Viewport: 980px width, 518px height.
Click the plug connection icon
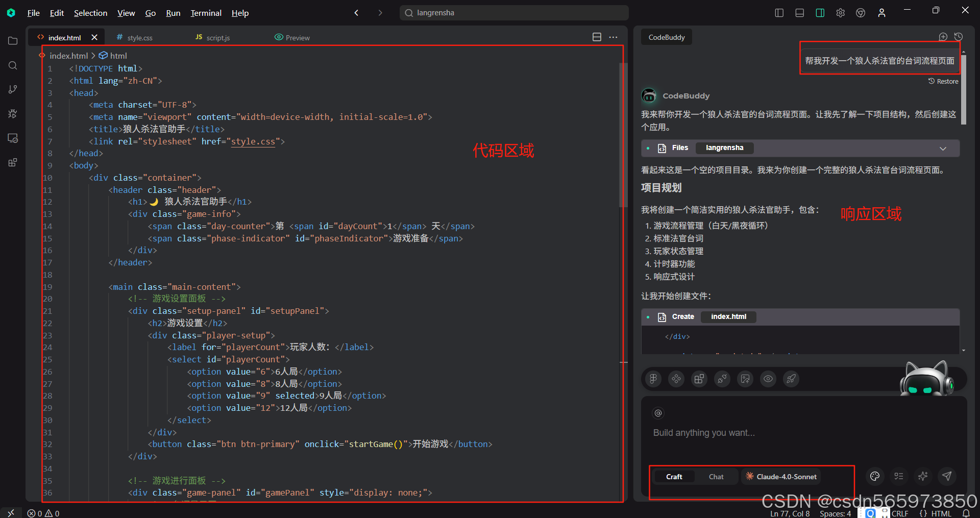[722, 379]
